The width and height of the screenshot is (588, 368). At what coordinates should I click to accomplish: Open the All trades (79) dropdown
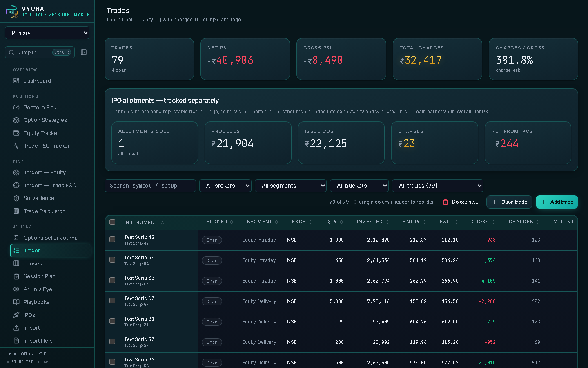pyautogui.click(x=438, y=186)
